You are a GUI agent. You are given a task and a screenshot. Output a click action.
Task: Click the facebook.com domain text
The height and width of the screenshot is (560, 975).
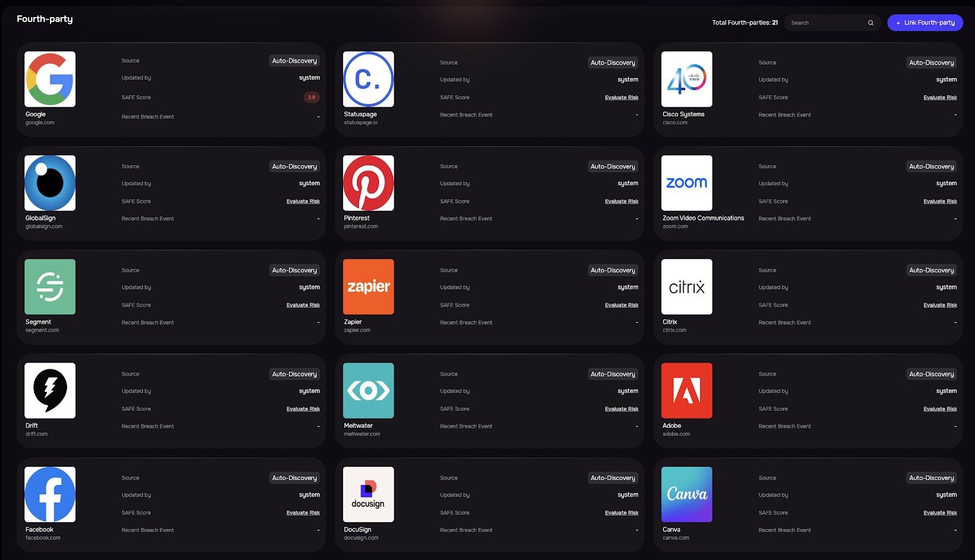(x=43, y=538)
